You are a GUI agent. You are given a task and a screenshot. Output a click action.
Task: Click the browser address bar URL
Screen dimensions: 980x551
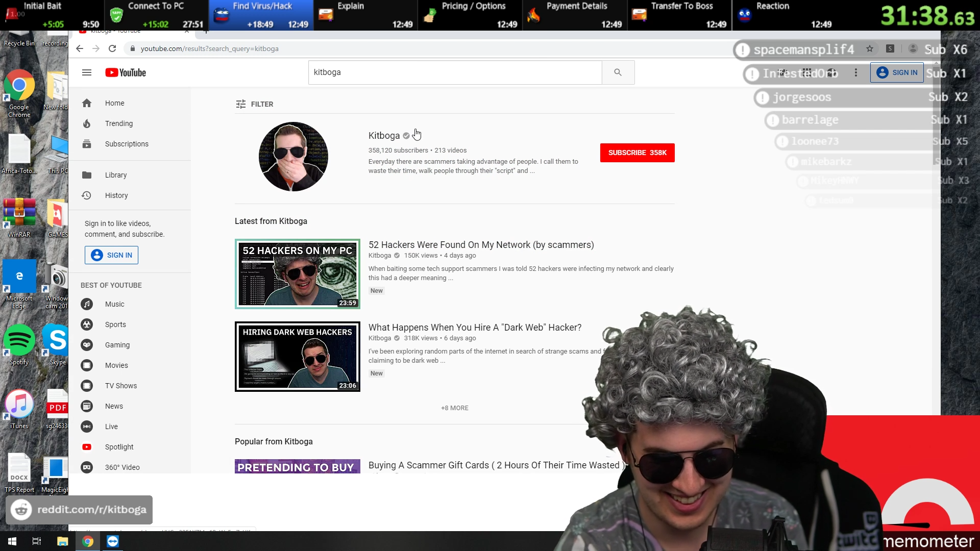[x=209, y=49]
